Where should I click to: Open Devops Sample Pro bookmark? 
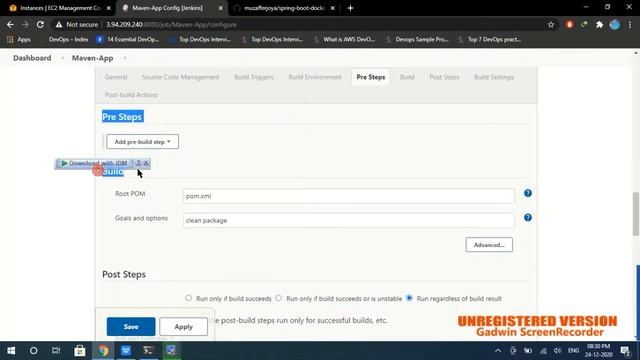pos(417,40)
